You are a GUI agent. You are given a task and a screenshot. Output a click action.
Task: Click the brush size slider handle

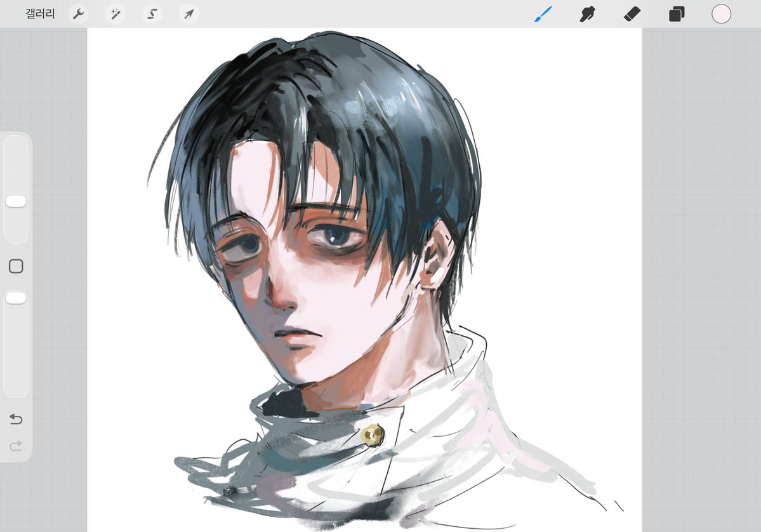coord(16,201)
